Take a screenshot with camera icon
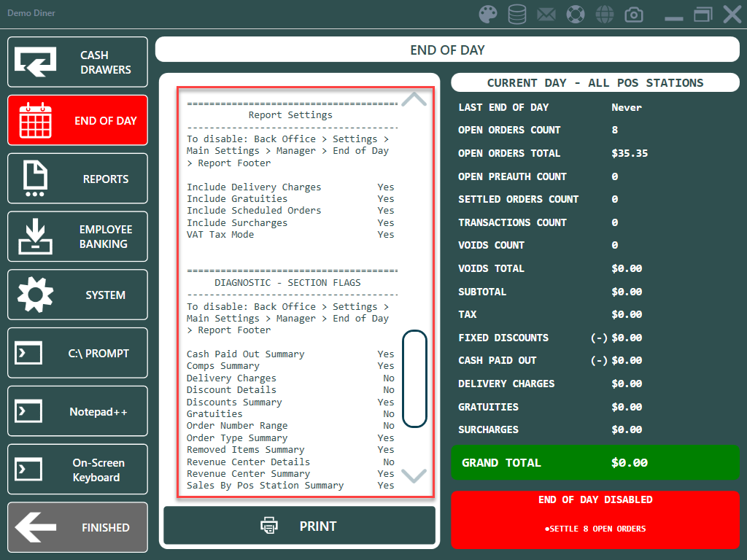The width and height of the screenshot is (747, 560). [x=634, y=14]
